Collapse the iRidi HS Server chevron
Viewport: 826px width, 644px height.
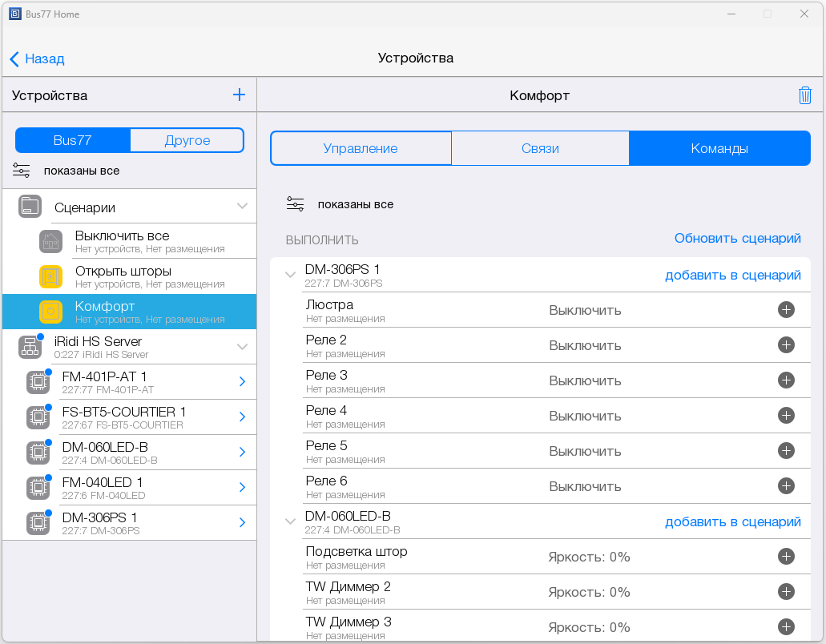pyautogui.click(x=242, y=347)
